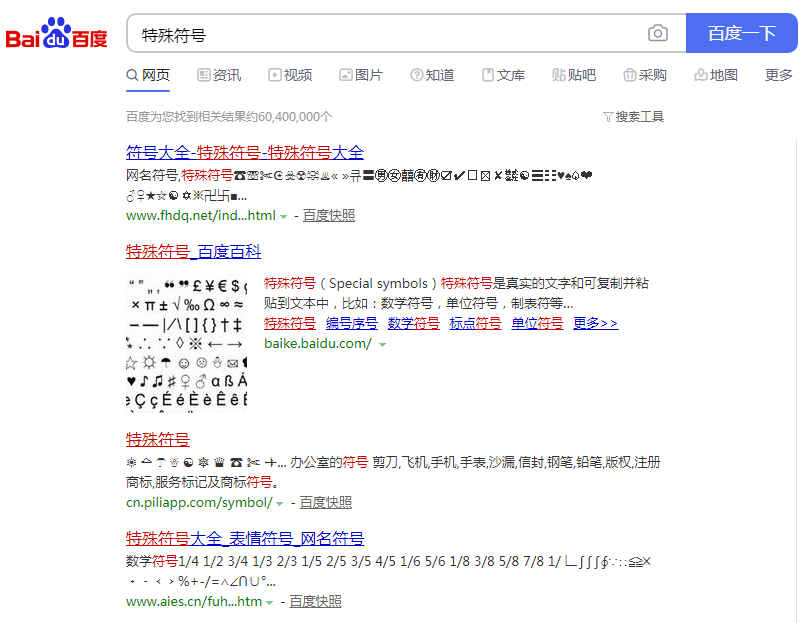This screenshot has width=801, height=623.
Task: Switch to the 资讯 tab
Action: [x=219, y=75]
